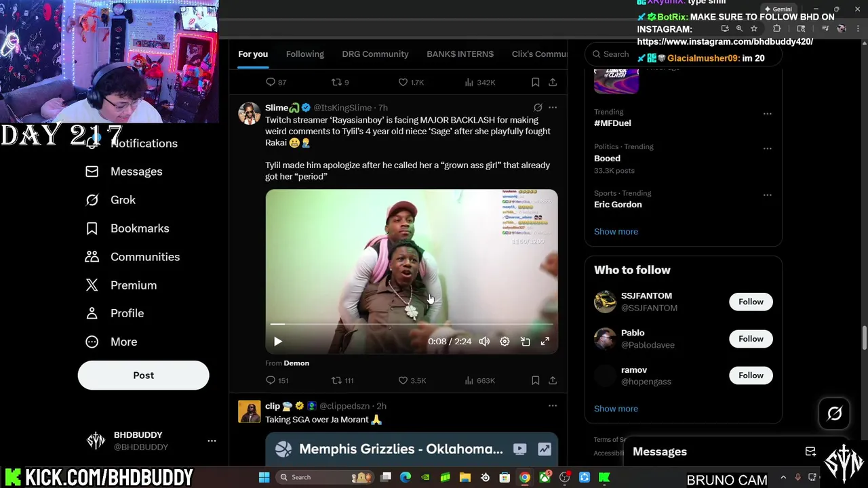Viewport: 868px width, 488px height.
Task: Open Grok from the left sidebar
Action: pyautogui.click(x=111, y=200)
